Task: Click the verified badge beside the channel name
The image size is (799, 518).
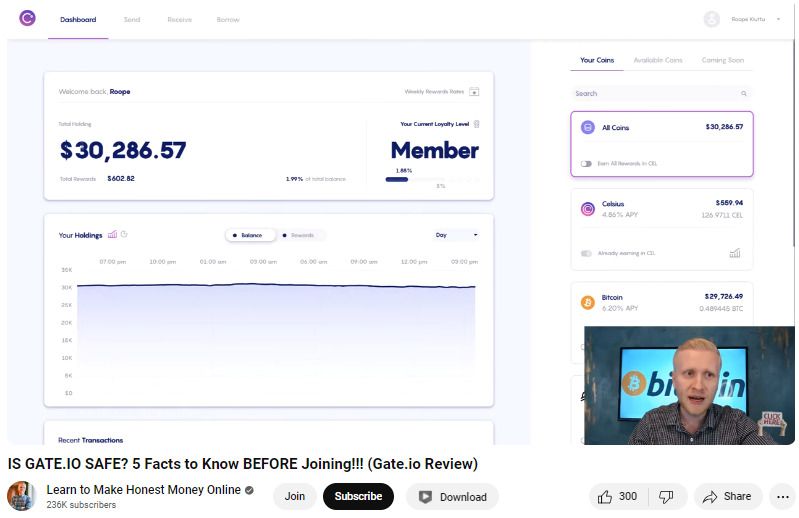Action: point(249,490)
